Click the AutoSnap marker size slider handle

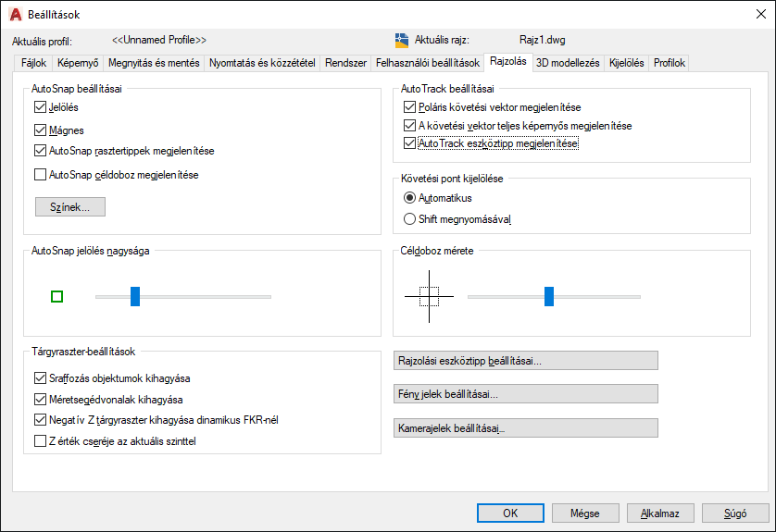[x=135, y=297]
